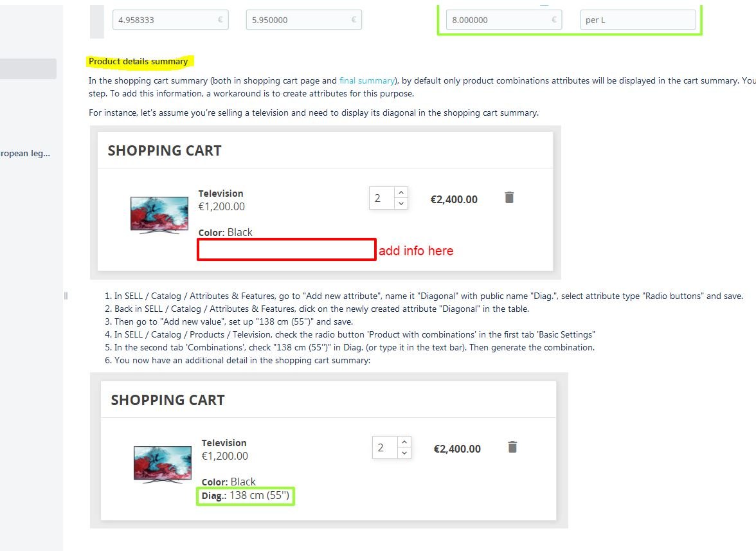Click the 4.958333 price input field
The width and height of the screenshot is (756, 551).
point(171,20)
